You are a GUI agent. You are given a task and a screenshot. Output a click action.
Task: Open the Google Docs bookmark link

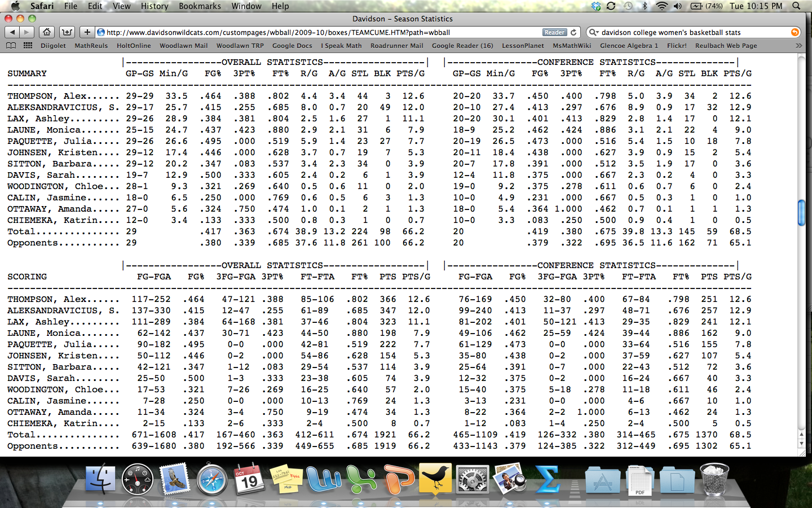[292, 46]
